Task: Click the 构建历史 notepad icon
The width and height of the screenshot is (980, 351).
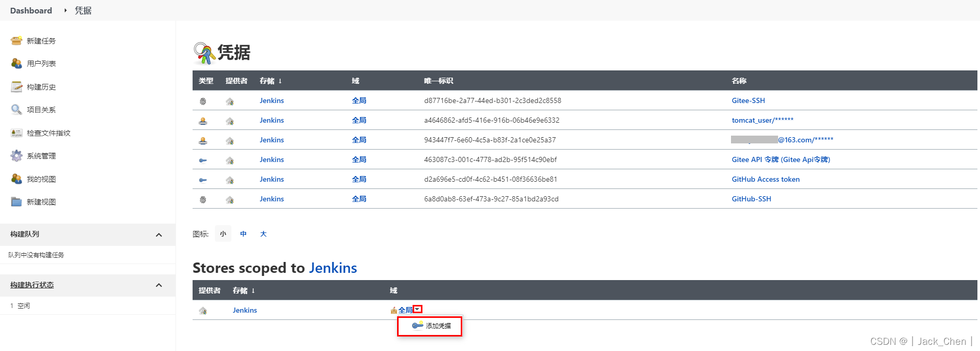Action: point(17,87)
